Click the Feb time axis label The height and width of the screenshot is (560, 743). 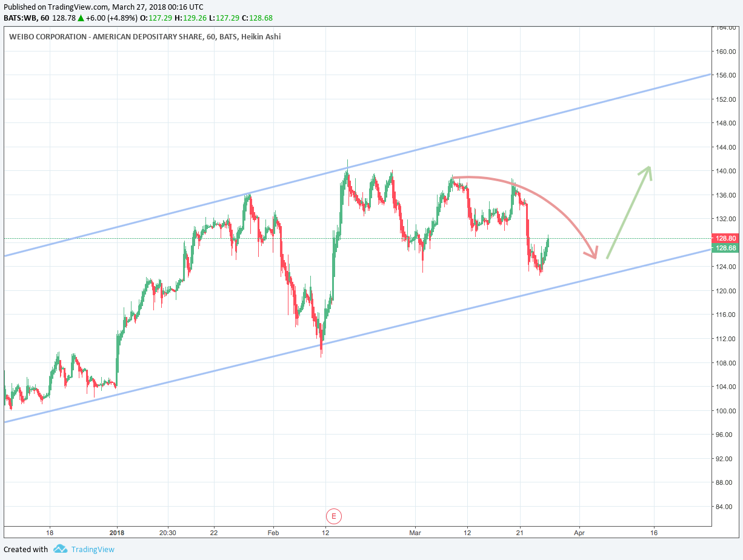pyautogui.click(x=273, y=533)
